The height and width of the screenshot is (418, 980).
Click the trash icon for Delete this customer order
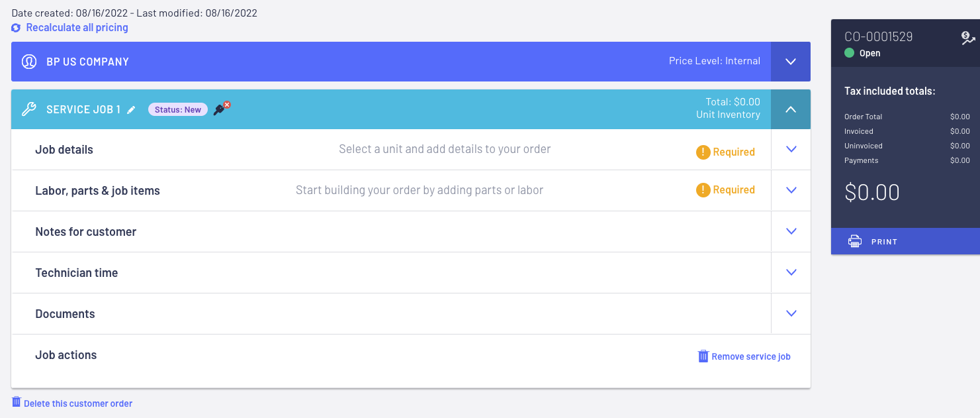click(16, 402)
